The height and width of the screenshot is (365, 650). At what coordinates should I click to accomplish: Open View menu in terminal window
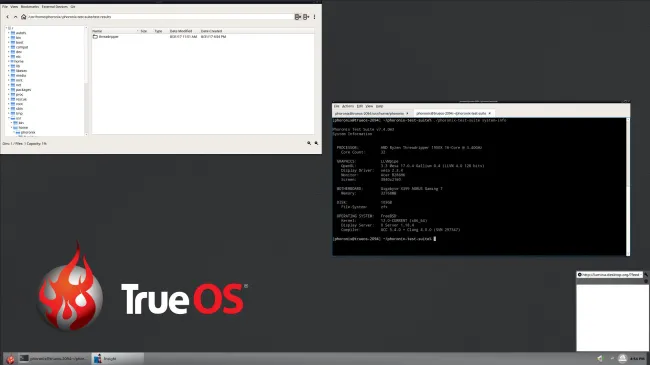pyautogui.click(x=369, y=106)
